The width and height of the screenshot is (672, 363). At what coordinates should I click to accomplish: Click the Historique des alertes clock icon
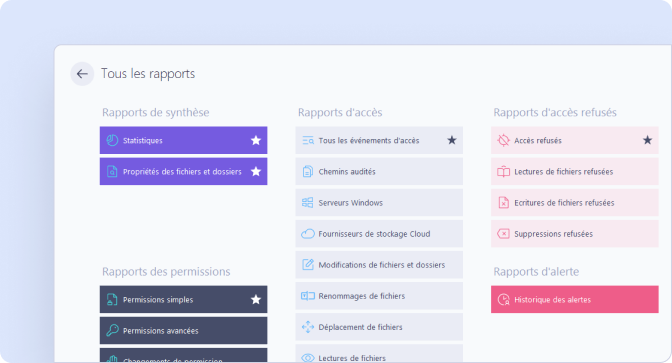click(504, 299)
